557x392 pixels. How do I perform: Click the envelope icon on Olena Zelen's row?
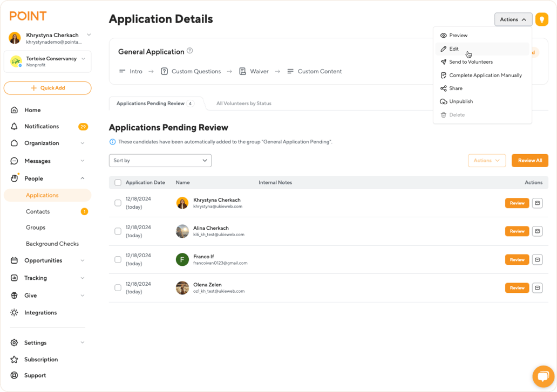pyautogui.click(x=537, y=287)
